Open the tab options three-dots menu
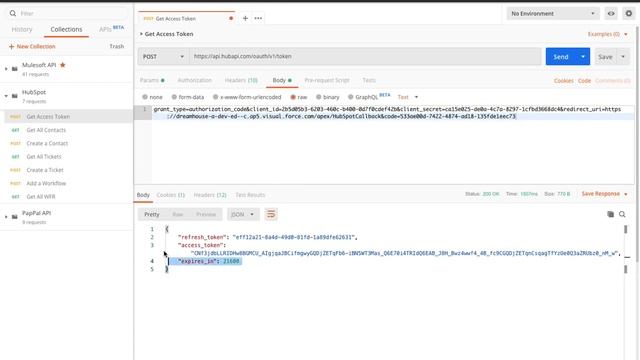This screenshot has height=360, width=640. (x=258, y=18)
